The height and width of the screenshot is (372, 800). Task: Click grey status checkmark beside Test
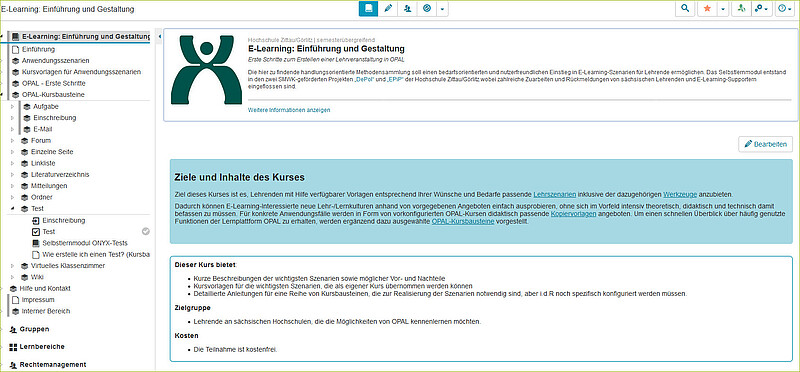146,232
